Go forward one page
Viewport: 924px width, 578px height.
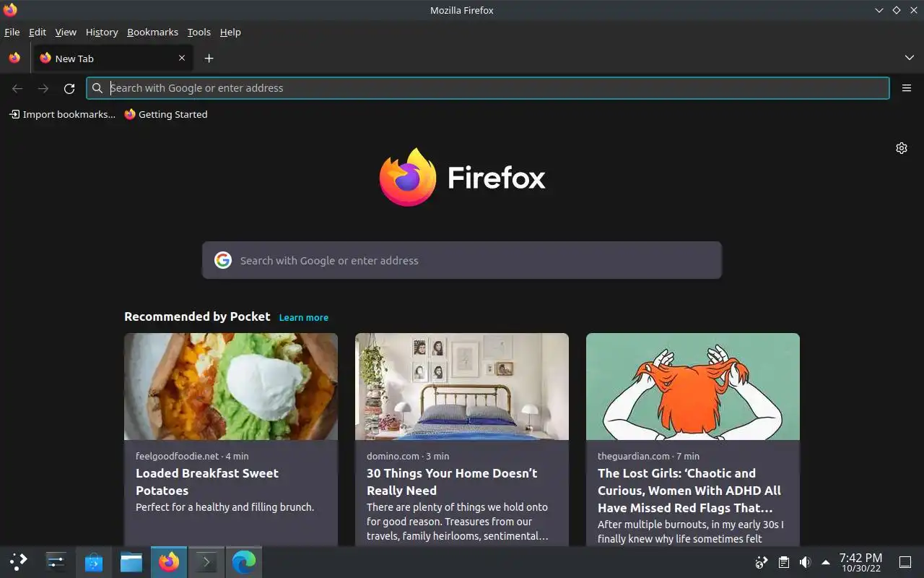tap(43, 88)
